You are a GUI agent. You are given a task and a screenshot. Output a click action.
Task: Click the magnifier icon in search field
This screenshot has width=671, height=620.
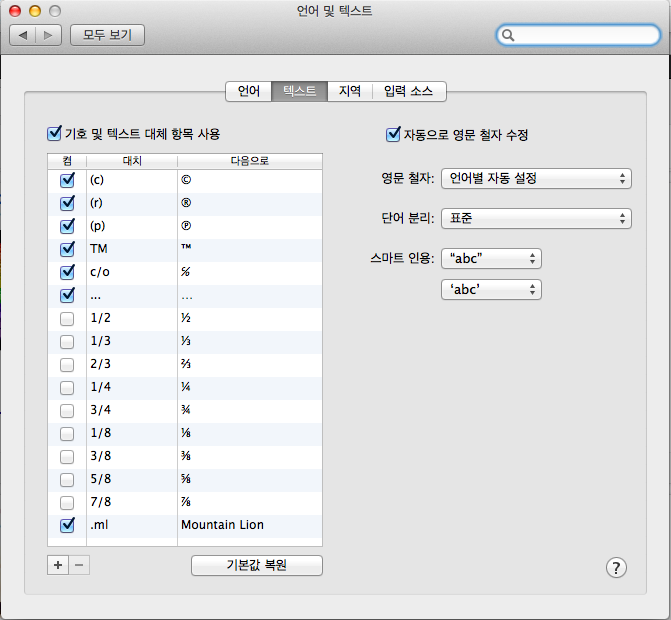pyautogui.click(x=508, y=35)
